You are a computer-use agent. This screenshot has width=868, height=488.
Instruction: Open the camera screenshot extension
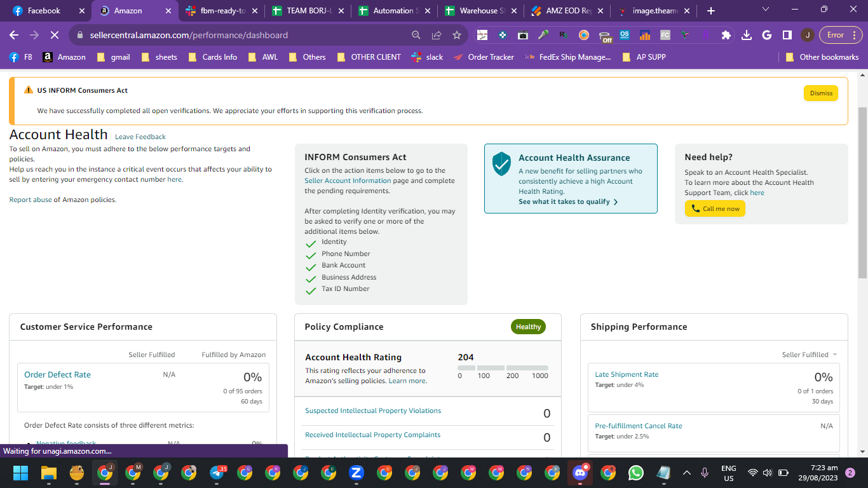point(523,36)
